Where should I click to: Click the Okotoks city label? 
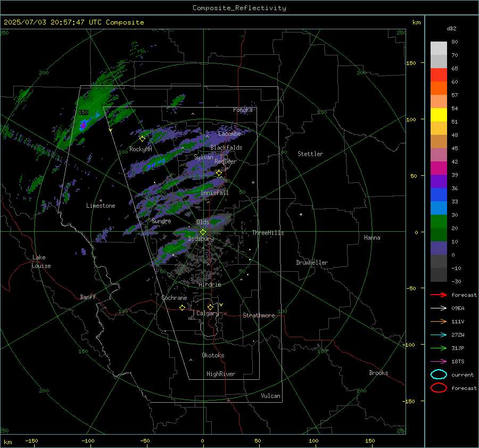(x=213, y=355)
